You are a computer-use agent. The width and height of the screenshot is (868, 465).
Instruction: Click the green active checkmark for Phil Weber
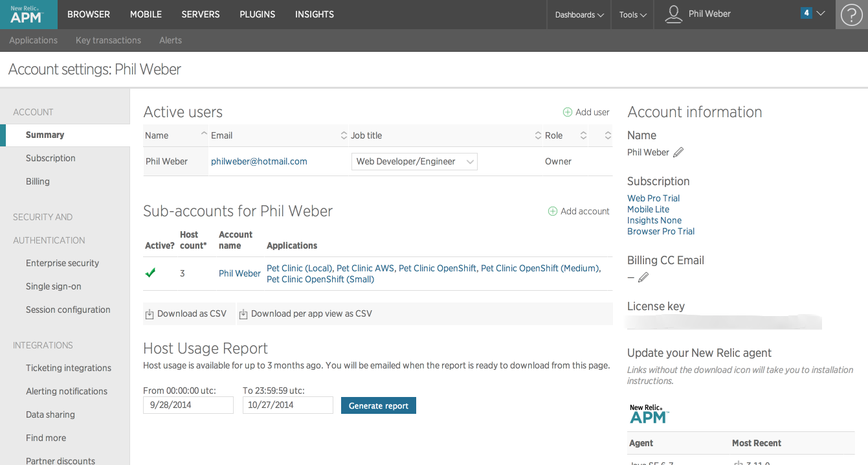click(x=150, y=273)
